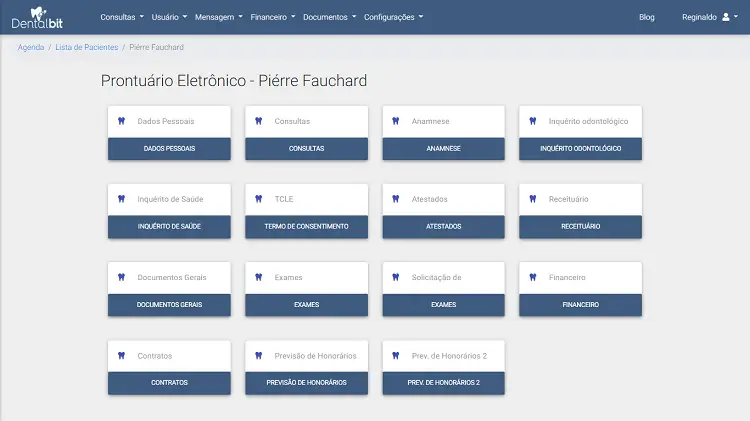
Task: Click the user profile icon beside Reginaldo
Action: 725,17
